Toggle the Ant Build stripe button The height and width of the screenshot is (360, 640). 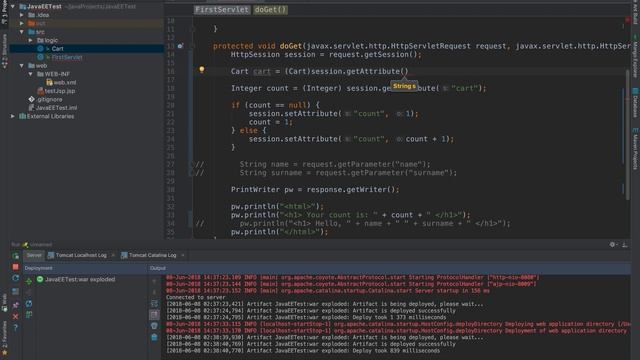(636, 13)
